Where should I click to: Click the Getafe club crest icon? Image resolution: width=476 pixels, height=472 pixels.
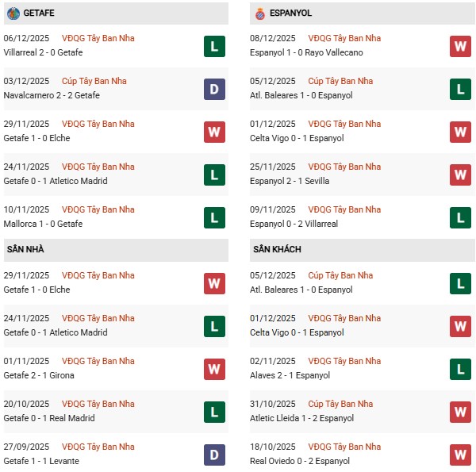point(11,13)
